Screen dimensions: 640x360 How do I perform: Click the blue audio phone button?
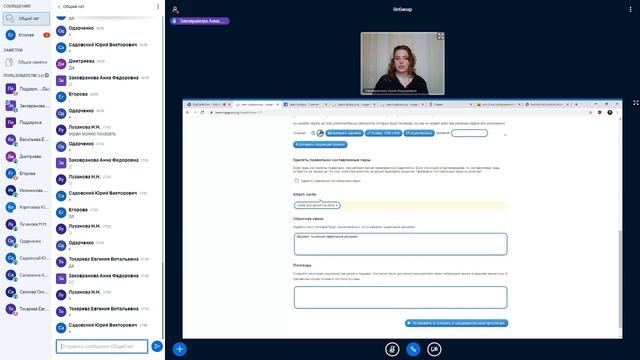(x=413, y=349)
